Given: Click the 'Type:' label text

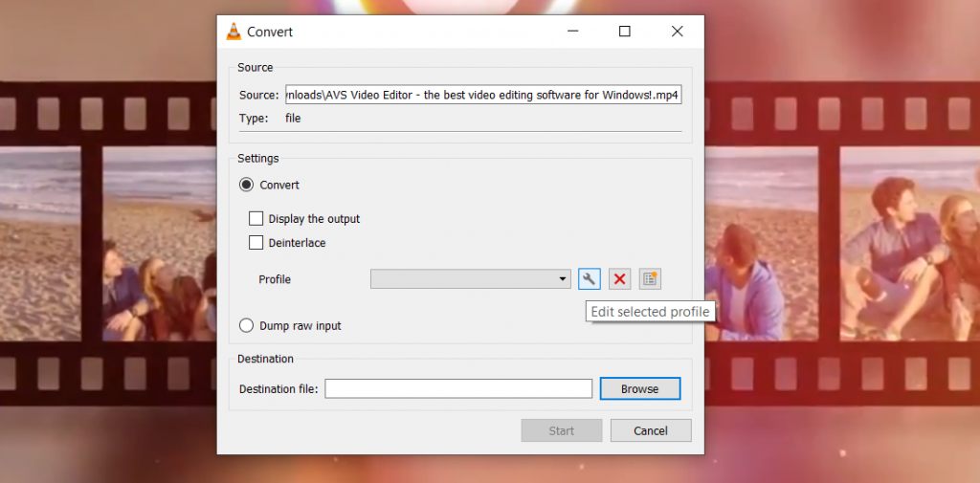Looking at the screenshot, I should click(x=253, y=118).
